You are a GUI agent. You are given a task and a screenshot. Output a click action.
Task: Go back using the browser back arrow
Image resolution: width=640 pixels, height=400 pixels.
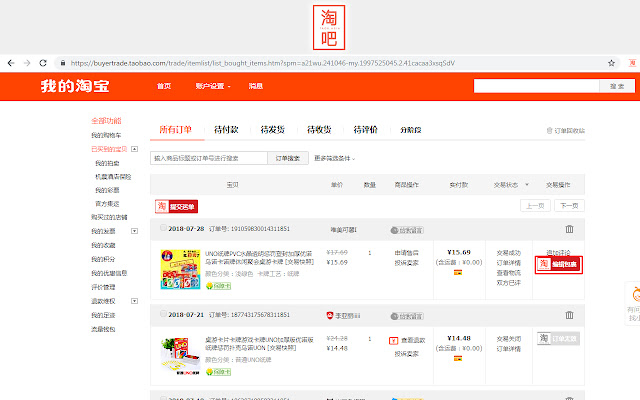pyautogui.click(x=11, y=63)
